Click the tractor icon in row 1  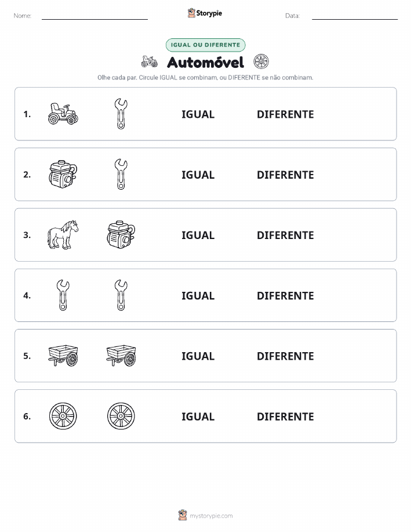pyautogui.click(x=63, y=114)
